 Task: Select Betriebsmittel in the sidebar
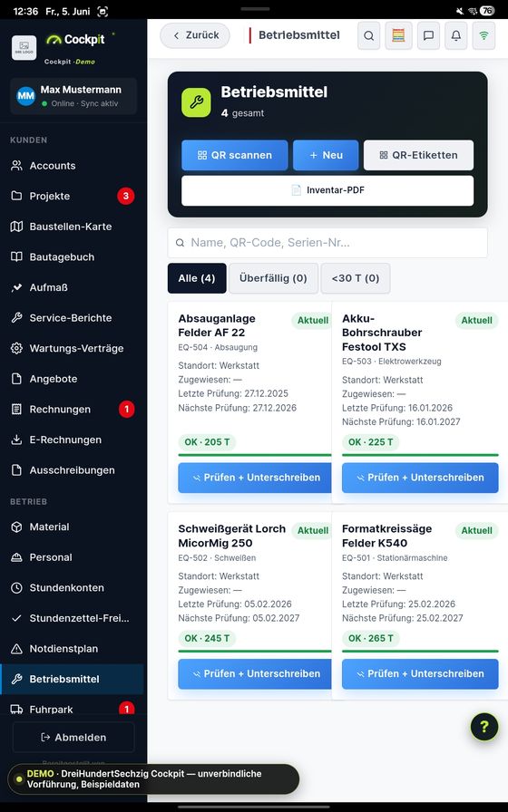coord(72,680)
